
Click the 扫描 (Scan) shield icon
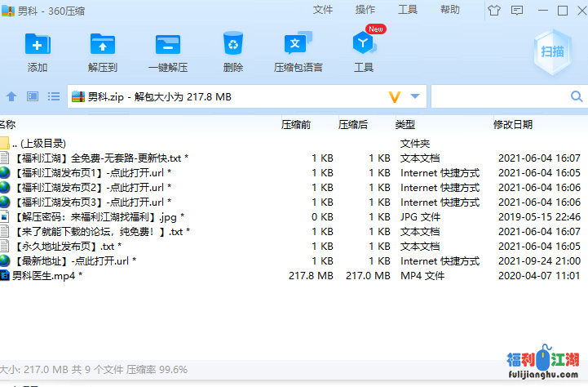552,51
